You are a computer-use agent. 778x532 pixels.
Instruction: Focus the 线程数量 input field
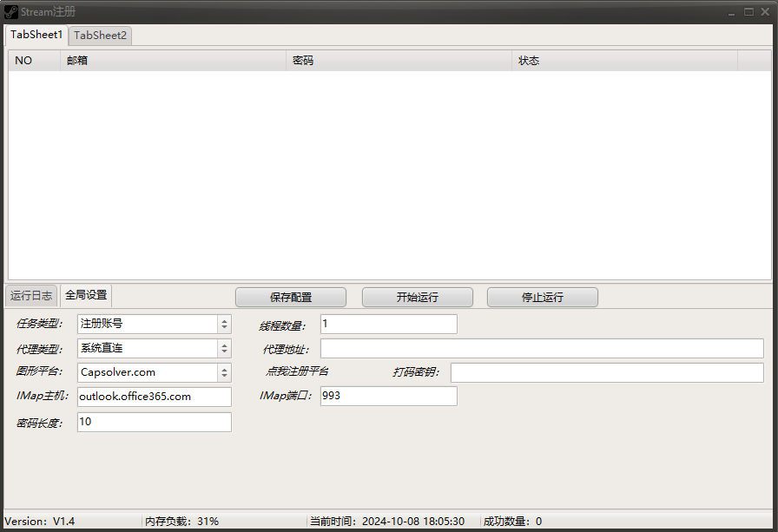click(x=388, y=324)
